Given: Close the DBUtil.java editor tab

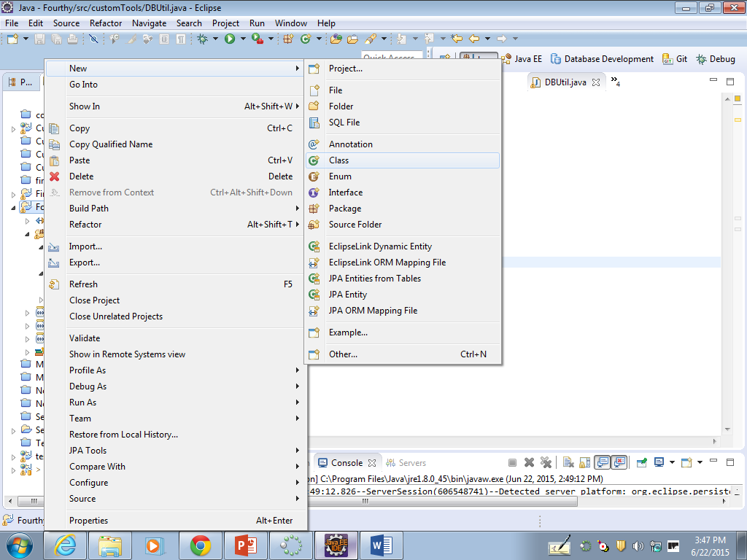Looking at the screenshot, I should click(x=596, y=82).
